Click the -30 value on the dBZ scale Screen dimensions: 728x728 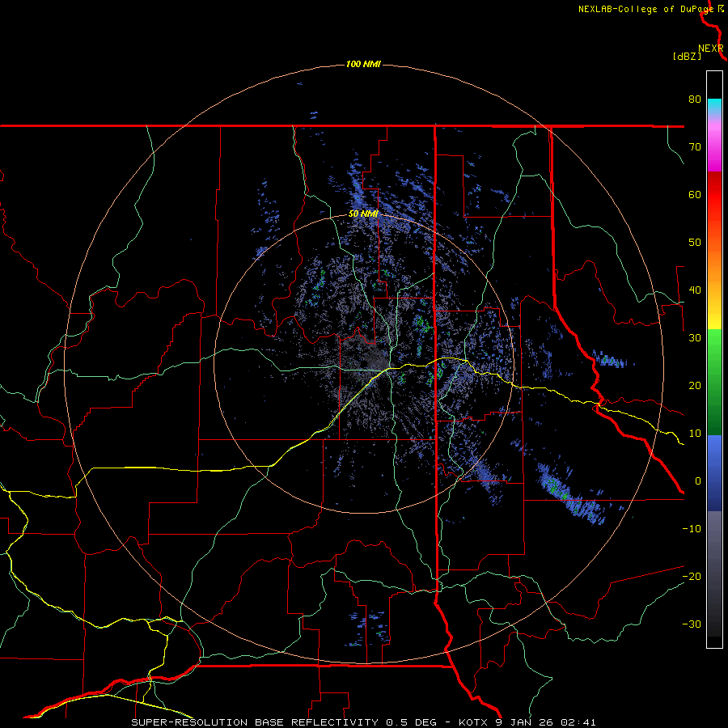point(692,624)
